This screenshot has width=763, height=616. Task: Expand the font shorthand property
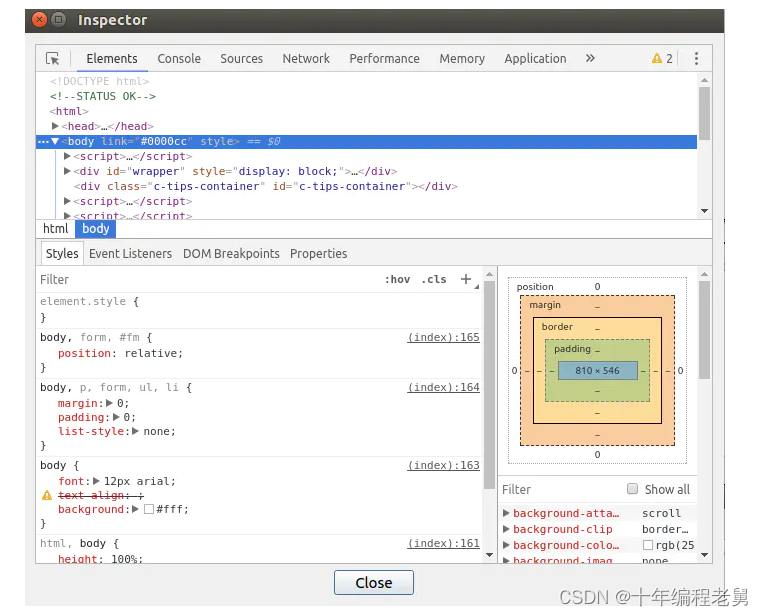(96, 481)
